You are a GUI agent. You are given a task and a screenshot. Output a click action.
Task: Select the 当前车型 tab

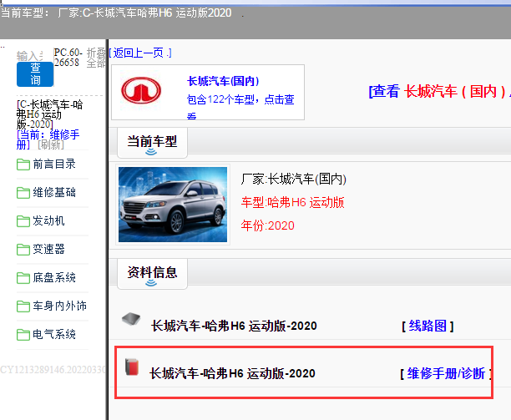[152, 143]
